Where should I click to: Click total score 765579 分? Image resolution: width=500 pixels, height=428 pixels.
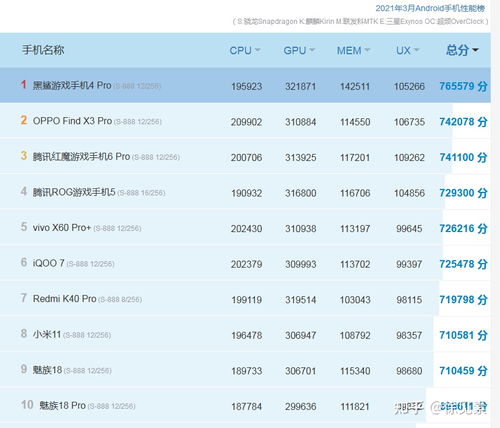tap(463, 86)
